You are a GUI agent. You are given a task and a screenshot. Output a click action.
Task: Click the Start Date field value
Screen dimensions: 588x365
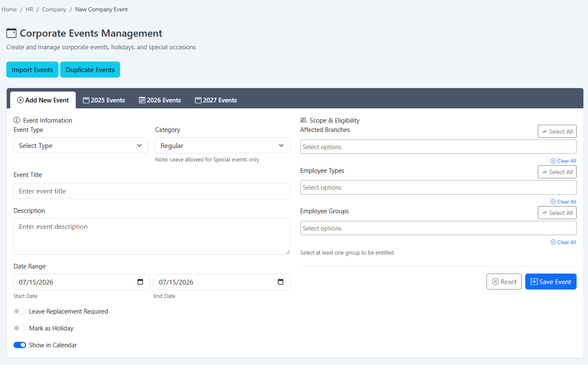36,282
